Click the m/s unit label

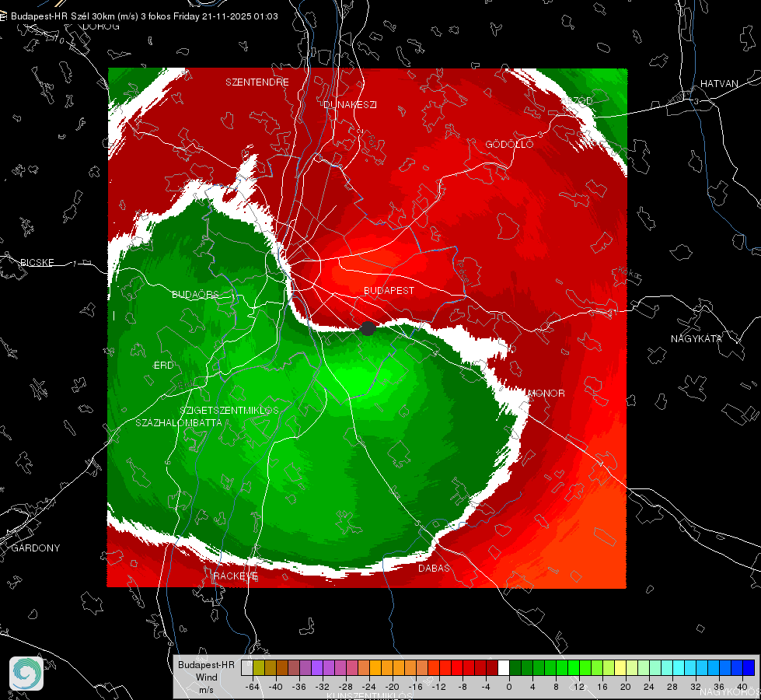pos(206,689)
